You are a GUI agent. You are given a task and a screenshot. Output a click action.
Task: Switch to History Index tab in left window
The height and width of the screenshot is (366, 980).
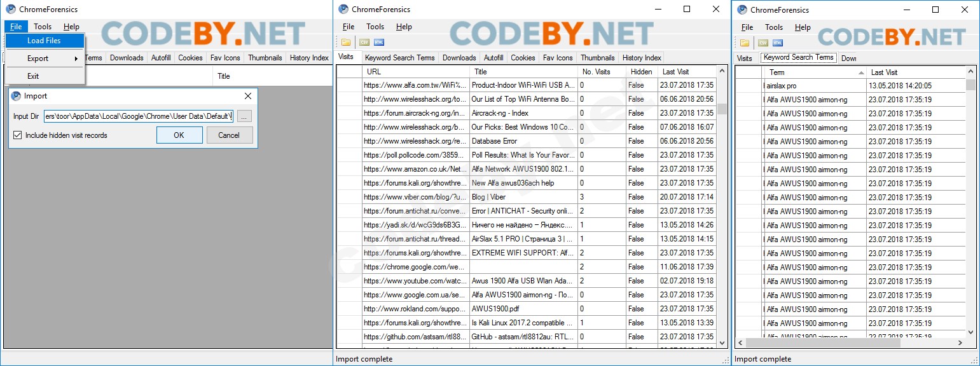point(309,58)
